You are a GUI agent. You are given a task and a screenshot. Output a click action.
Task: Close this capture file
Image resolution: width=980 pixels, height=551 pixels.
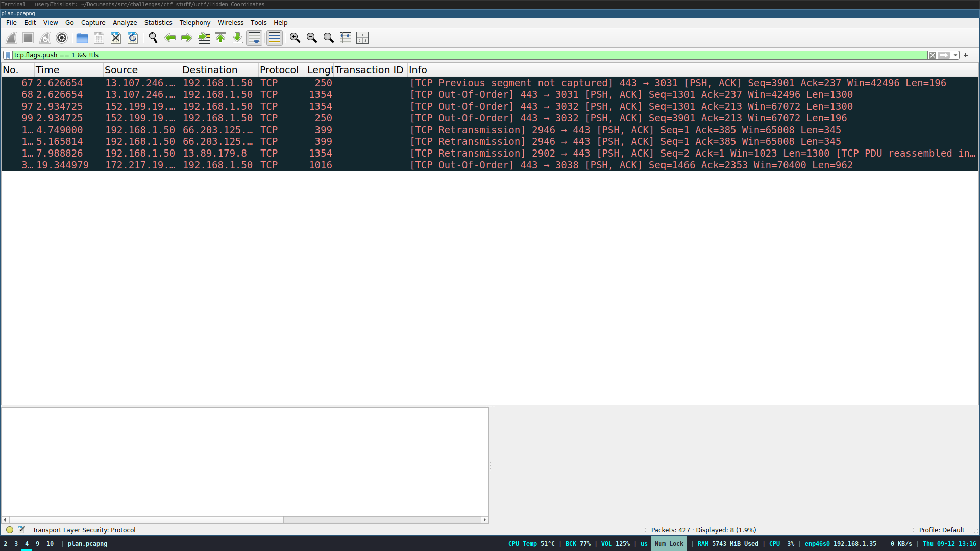coord(116,38)
